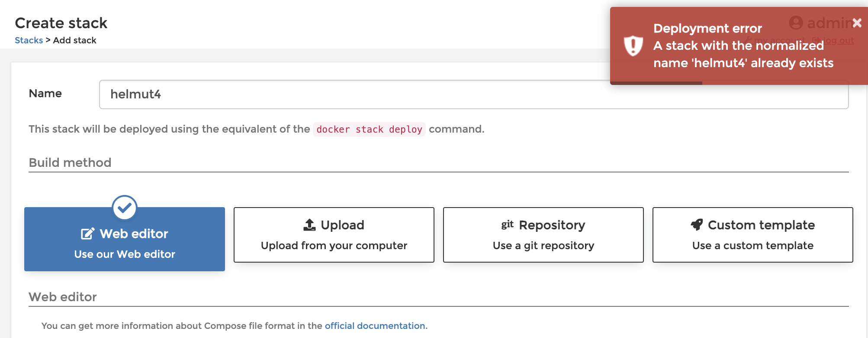Click the pencil edit icon on Web editor
The height and width of the screenshot is (338, 868).
coord(87,234)
